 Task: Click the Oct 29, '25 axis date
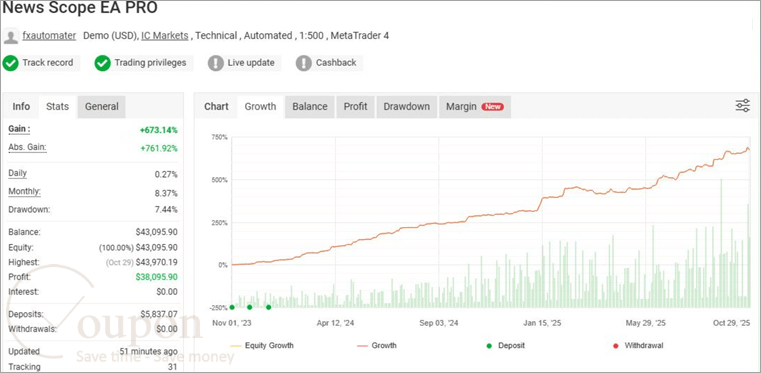coord(730,323)
